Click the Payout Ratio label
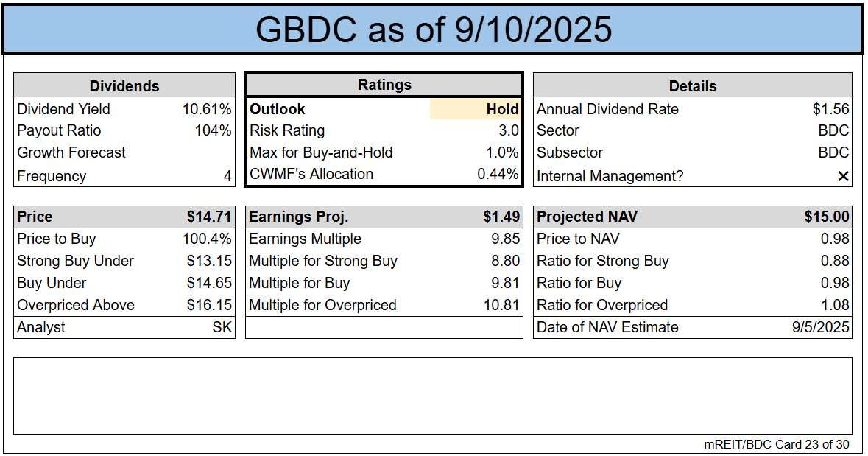The width and height of the screenshot is (868, 456). (59, 131)
